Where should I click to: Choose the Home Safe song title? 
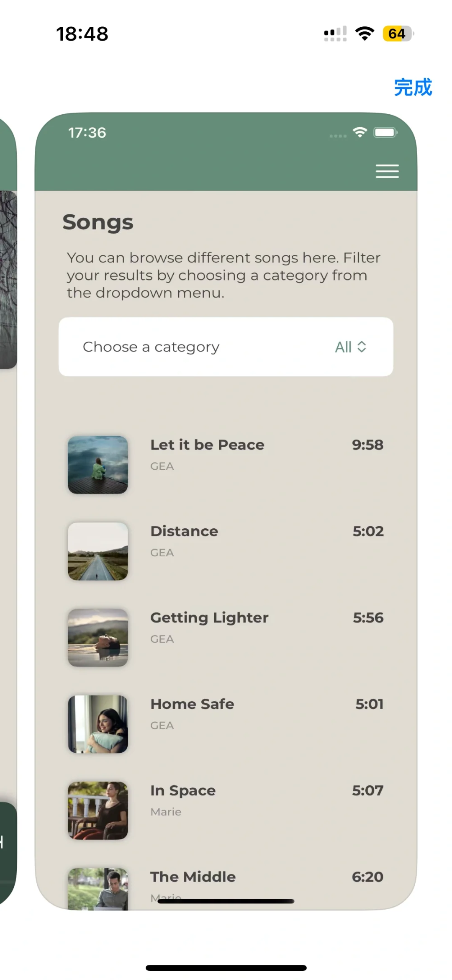click(192, 704)
